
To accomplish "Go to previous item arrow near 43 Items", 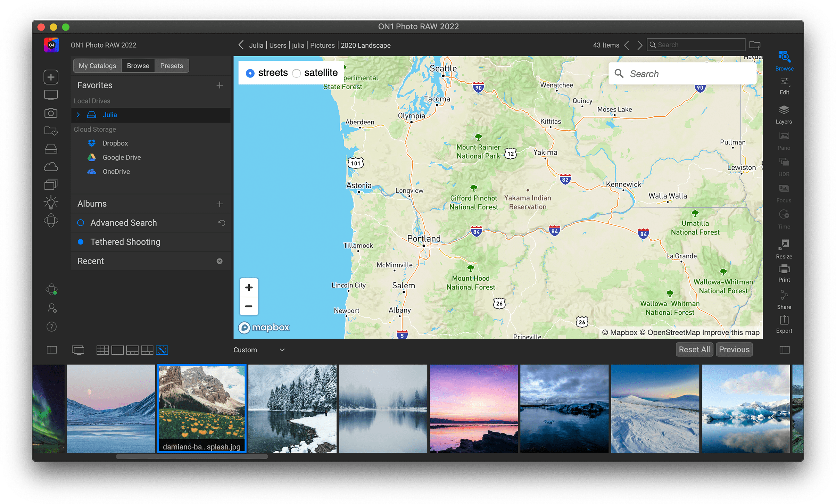I will coord(627,45).
